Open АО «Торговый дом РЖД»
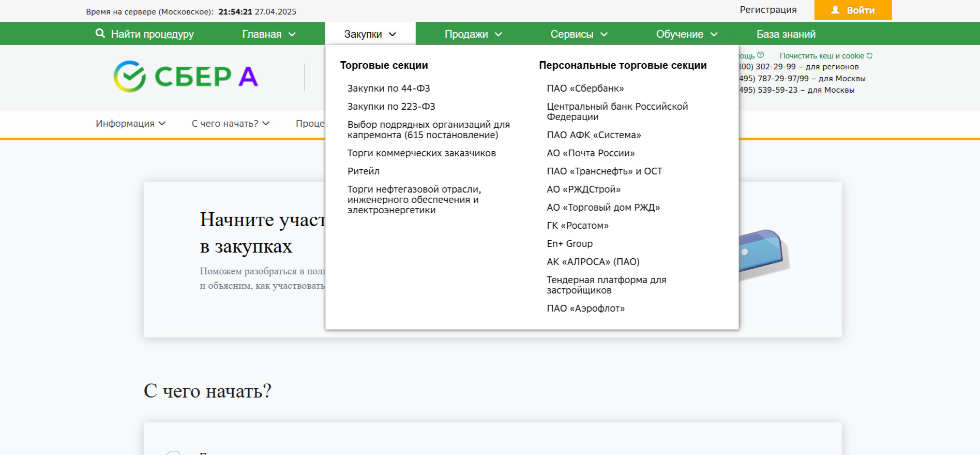Viewport: 980px width, 455px height. pos(604,208)
